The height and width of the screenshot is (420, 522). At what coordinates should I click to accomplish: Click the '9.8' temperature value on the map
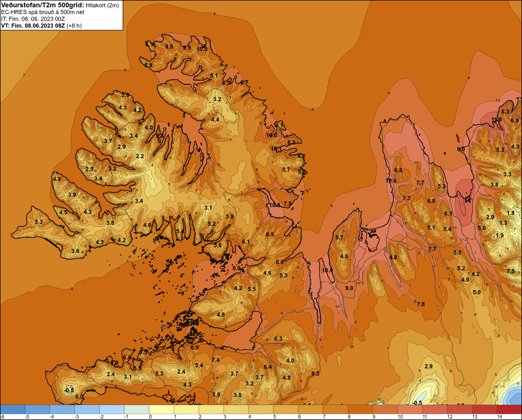(169, 46)
